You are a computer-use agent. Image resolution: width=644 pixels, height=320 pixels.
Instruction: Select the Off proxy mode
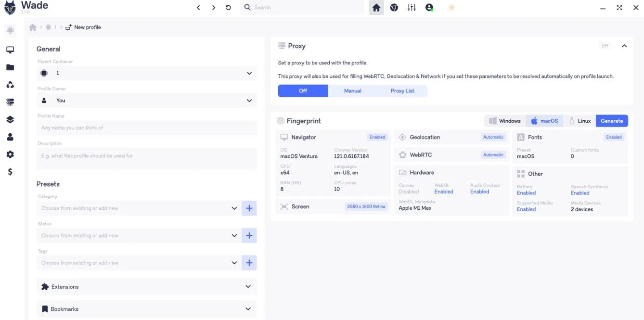303,91
